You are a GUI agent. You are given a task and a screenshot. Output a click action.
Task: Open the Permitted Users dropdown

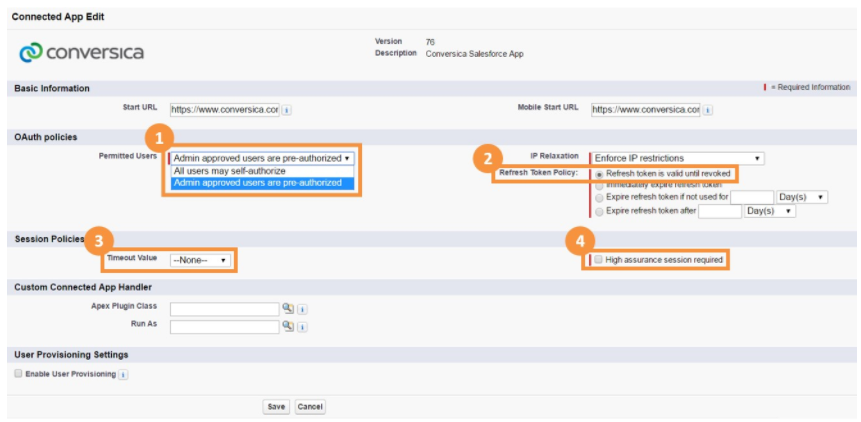coord(262,158)
